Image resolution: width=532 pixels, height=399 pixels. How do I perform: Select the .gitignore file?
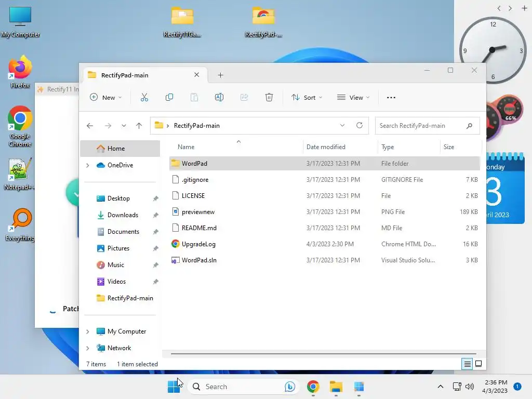tap(325, 179)
